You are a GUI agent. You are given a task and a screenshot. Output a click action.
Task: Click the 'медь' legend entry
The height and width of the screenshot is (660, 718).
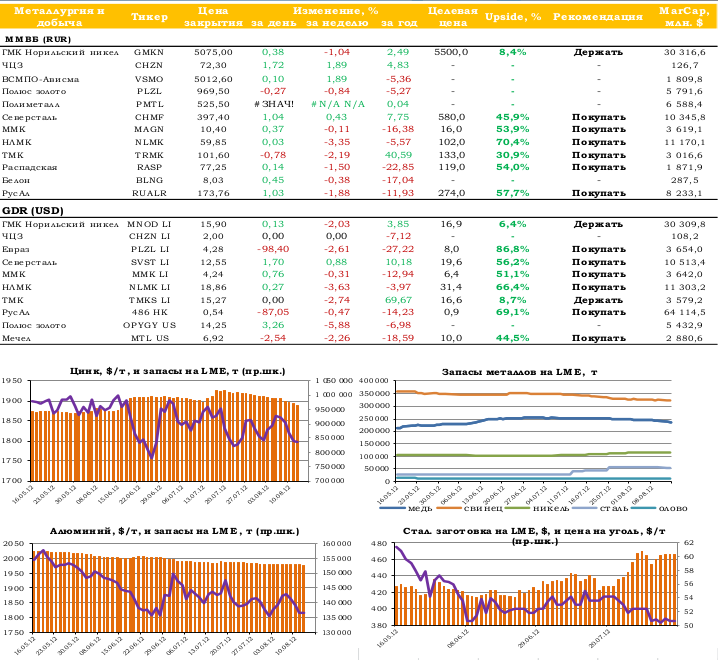407,508
